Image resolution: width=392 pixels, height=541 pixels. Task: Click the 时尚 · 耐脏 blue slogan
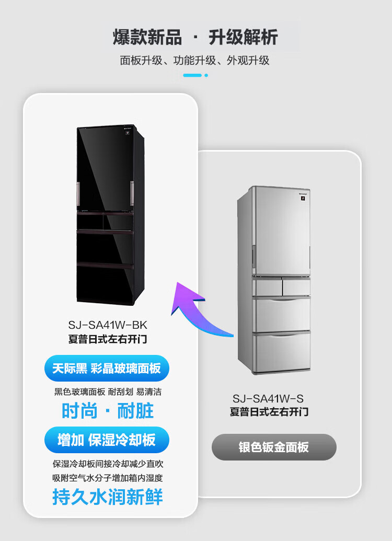108,411
